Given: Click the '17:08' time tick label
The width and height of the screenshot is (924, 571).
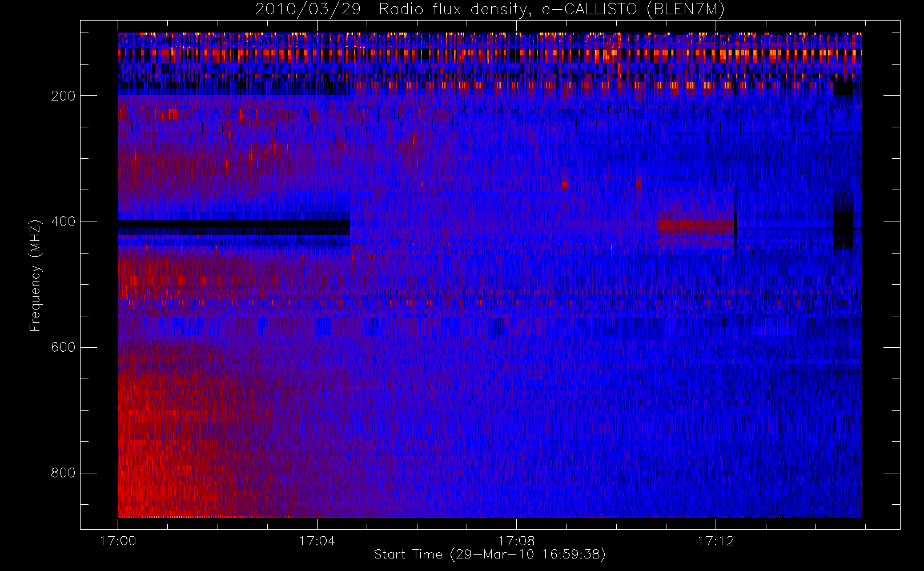Looking at the screenshot, I should tap(516, 541).
